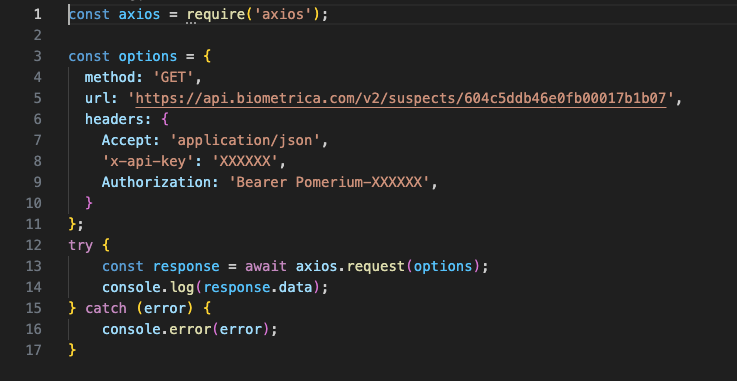Click the biometrica API URL link
The width and height of the screenshot is (737, 381).
click(x=401, y=98)
